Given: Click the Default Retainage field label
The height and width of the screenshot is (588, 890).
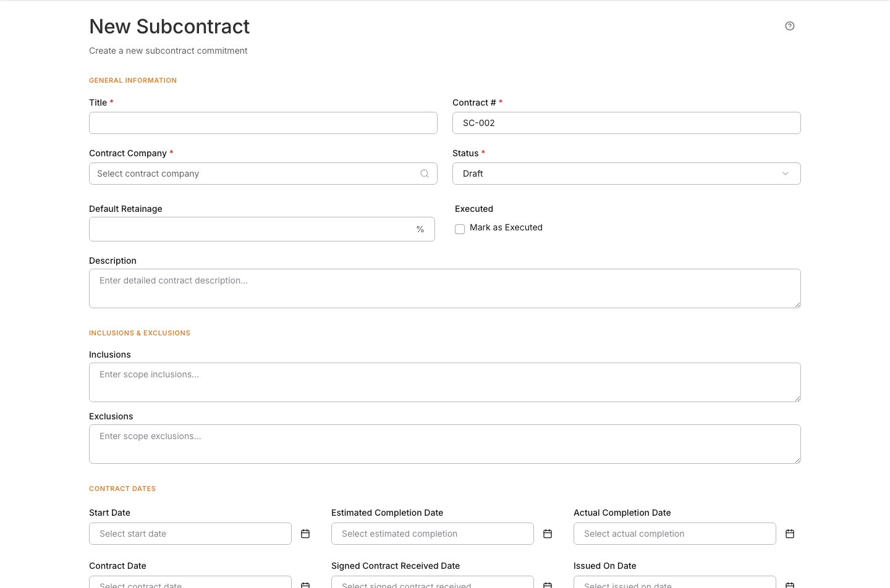Looking at the screenshot, I should click(125, 209).
